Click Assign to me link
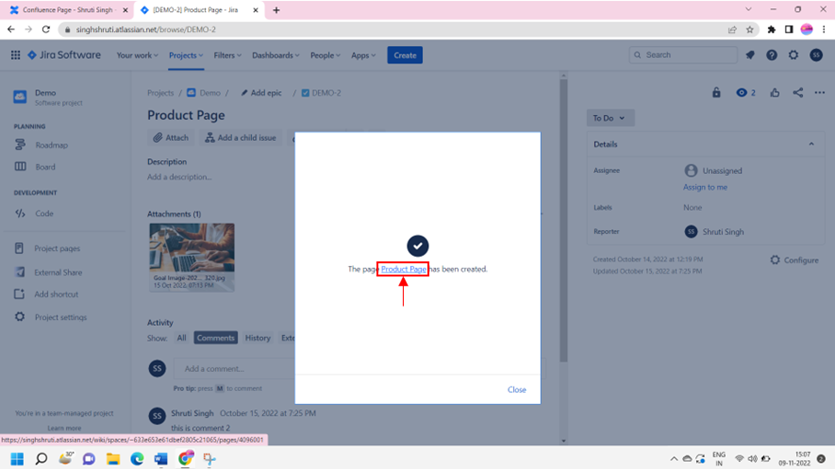This screenshot has width=835, height=469. tap(705, 187)
